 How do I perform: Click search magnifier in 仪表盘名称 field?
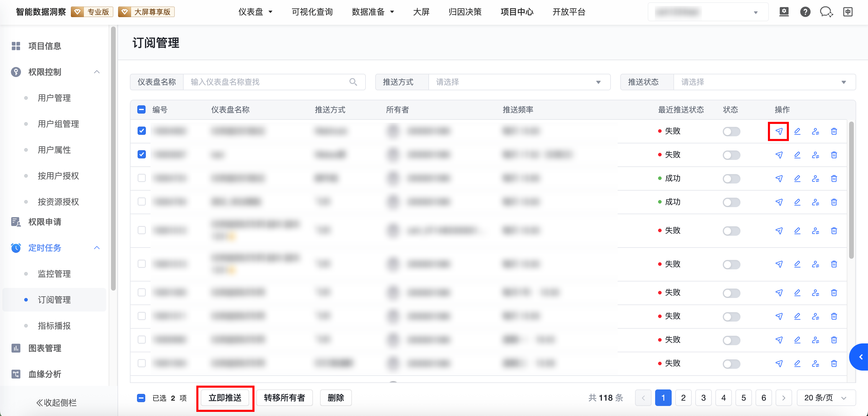pos(353,82)
